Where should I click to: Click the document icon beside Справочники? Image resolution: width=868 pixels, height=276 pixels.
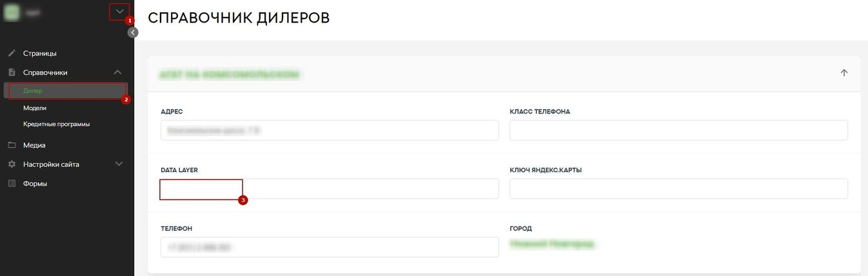pyautogui.click(x=12, y=72)
